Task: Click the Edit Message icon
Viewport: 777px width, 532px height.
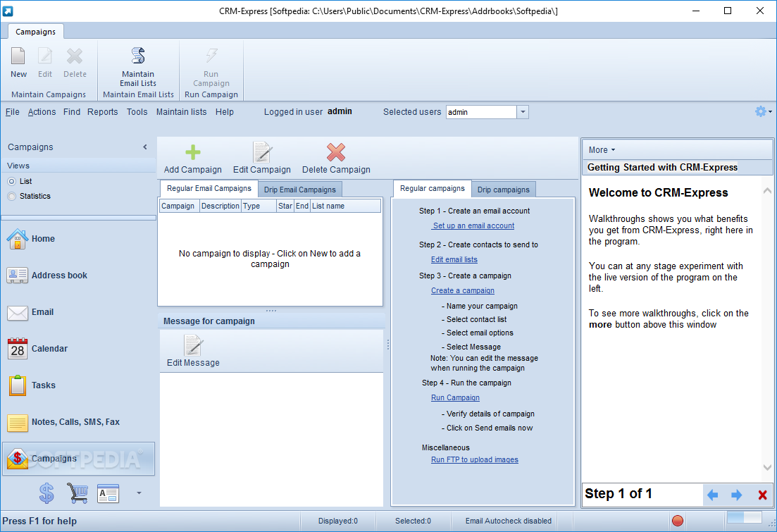Action: [x=193, y=345]
